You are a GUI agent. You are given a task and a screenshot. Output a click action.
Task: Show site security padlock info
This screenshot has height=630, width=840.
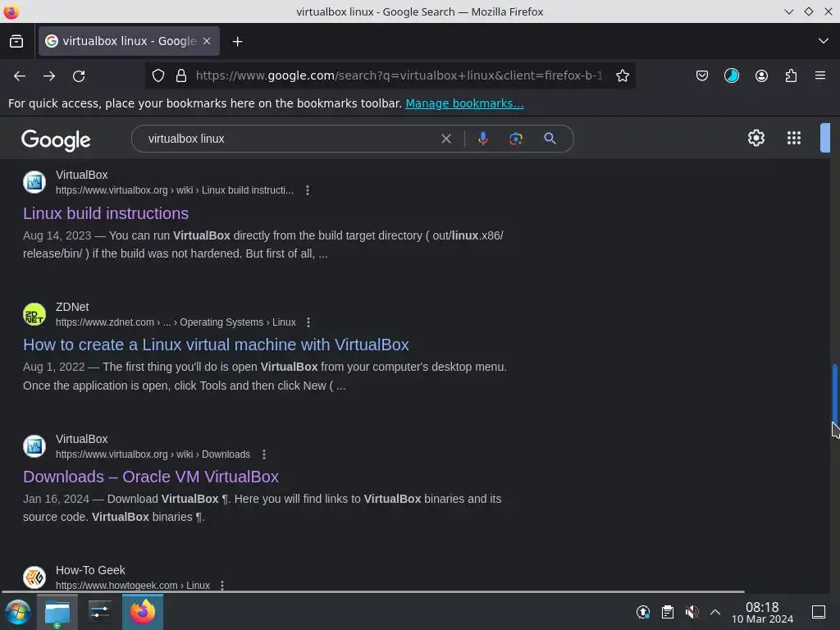click(x=181, y=75)
